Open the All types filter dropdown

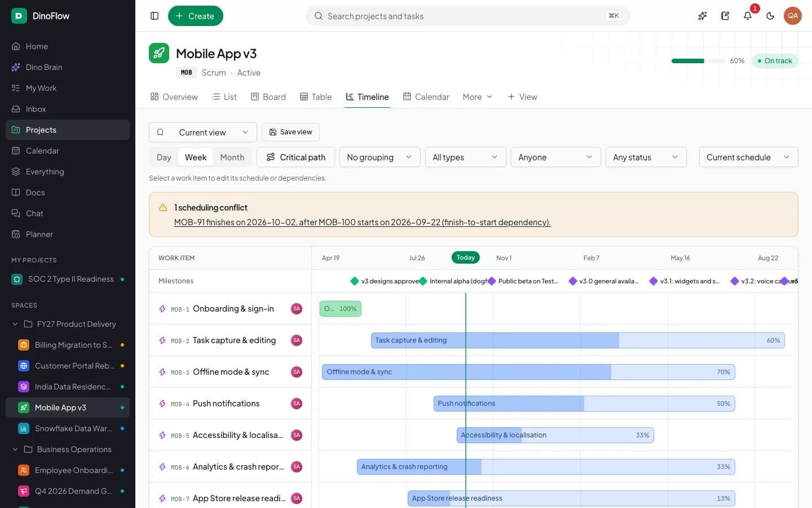tap(465, 157)
